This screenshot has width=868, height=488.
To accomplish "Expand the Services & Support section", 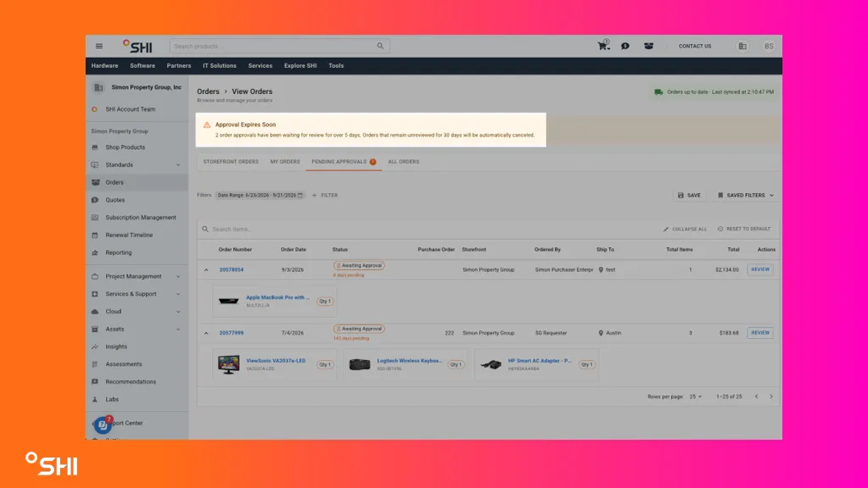I will click(178, 294).
